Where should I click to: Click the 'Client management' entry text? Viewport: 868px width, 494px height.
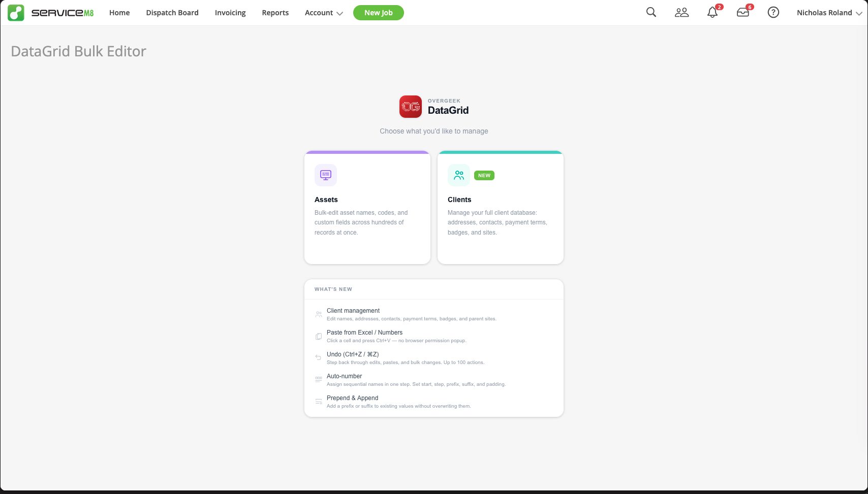coord(353,311)
